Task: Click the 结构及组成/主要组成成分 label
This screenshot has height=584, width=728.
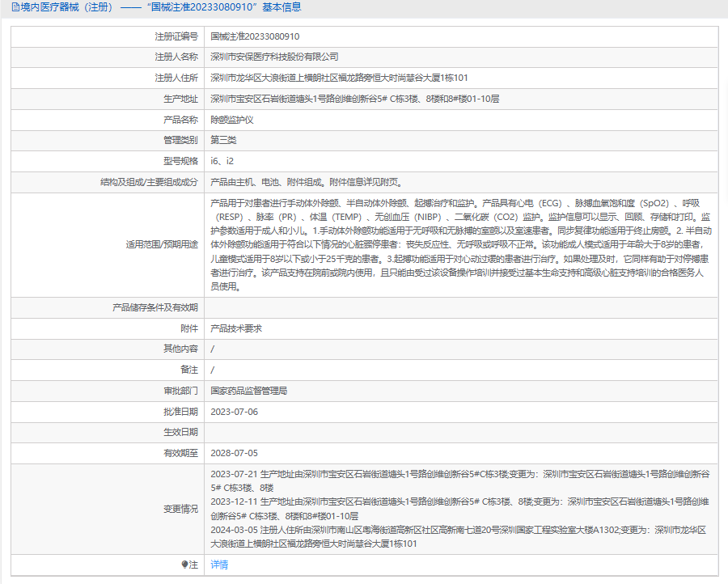Action: tap(149, 182)
